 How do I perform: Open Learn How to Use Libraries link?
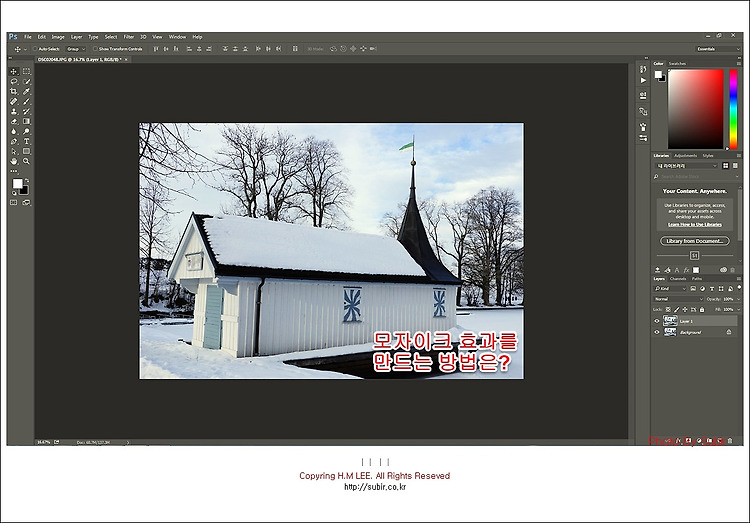pos(695,224)
